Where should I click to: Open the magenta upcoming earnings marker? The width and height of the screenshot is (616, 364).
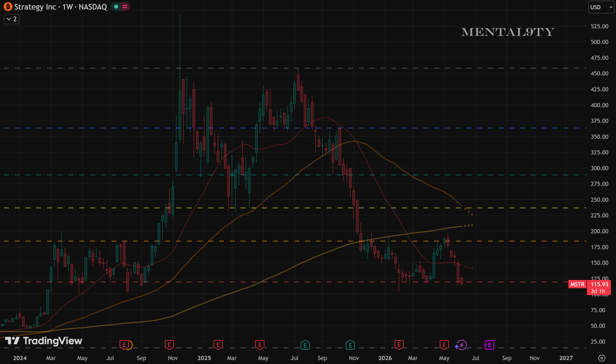pyautogui.click(x=489, y=344)
